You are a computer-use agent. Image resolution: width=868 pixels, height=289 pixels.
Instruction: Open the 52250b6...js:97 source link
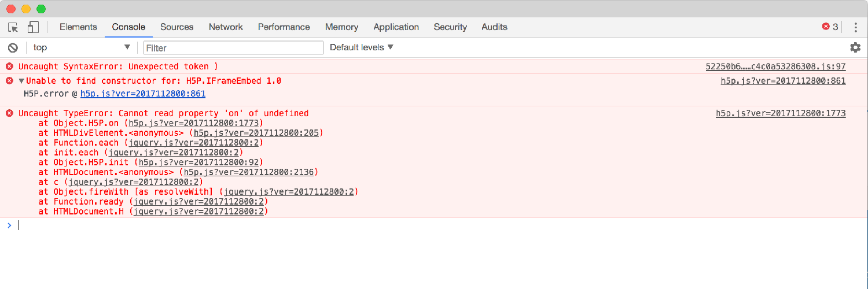click(x=775, y=66)
